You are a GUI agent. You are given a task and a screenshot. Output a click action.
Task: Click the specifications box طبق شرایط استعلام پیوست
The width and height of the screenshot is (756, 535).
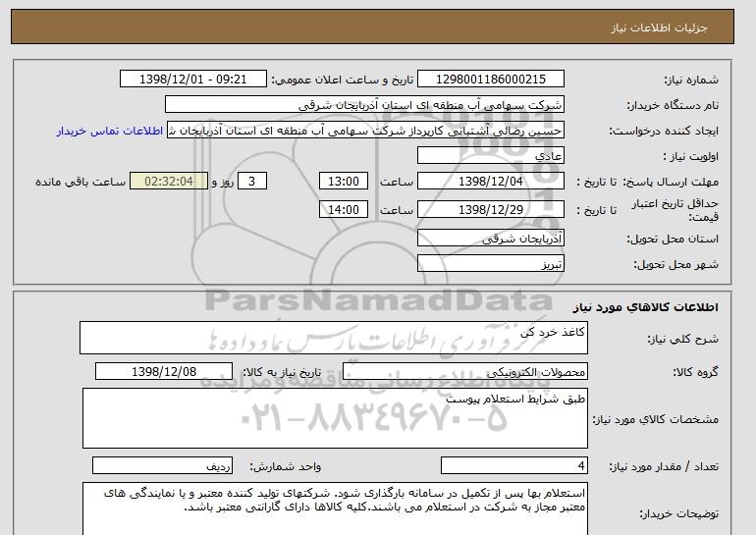335,418
